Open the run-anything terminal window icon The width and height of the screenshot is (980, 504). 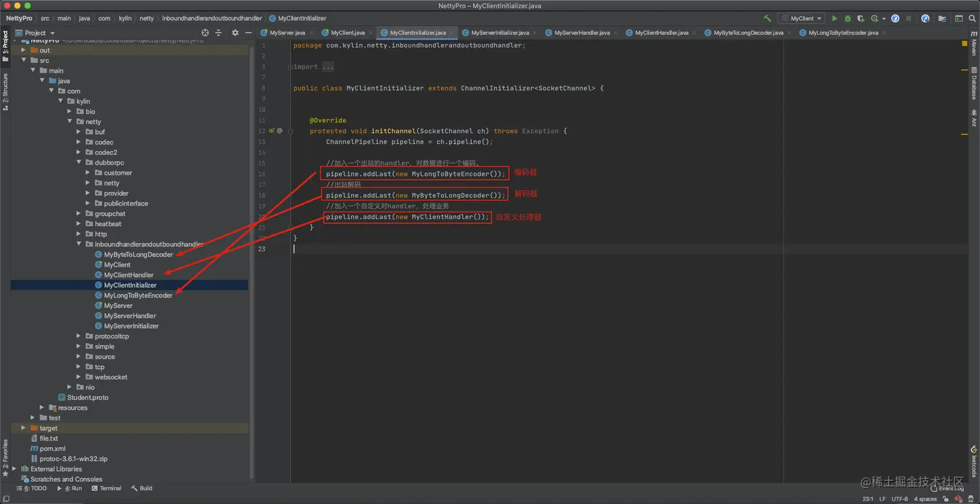coord(959,19)
